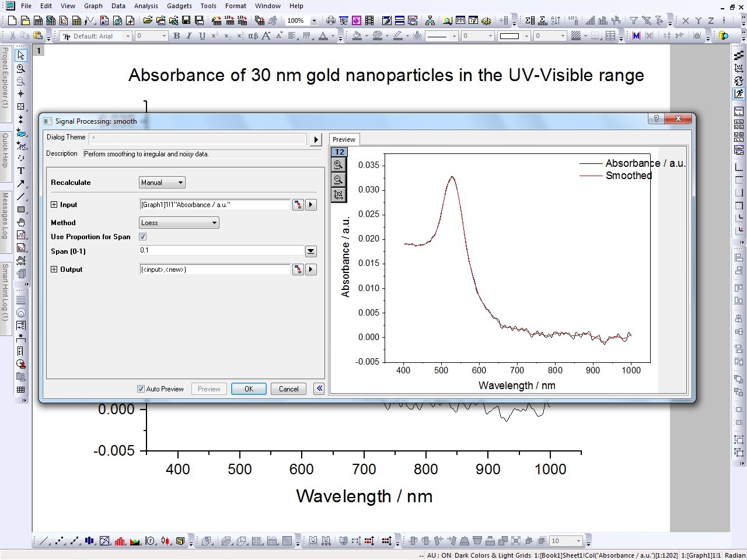Click the interactive select button beside Input field
Screen dimensions: 747x560
pos(298,205)
